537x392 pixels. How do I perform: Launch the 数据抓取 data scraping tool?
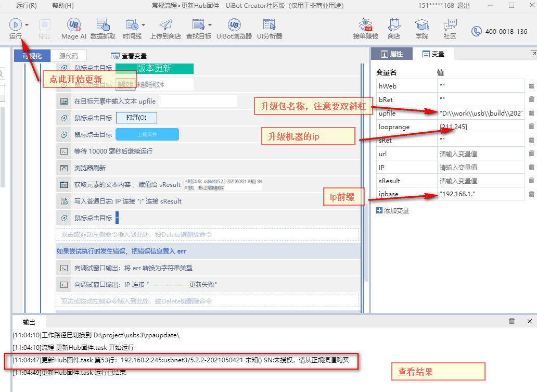click(x=103, y=29)
